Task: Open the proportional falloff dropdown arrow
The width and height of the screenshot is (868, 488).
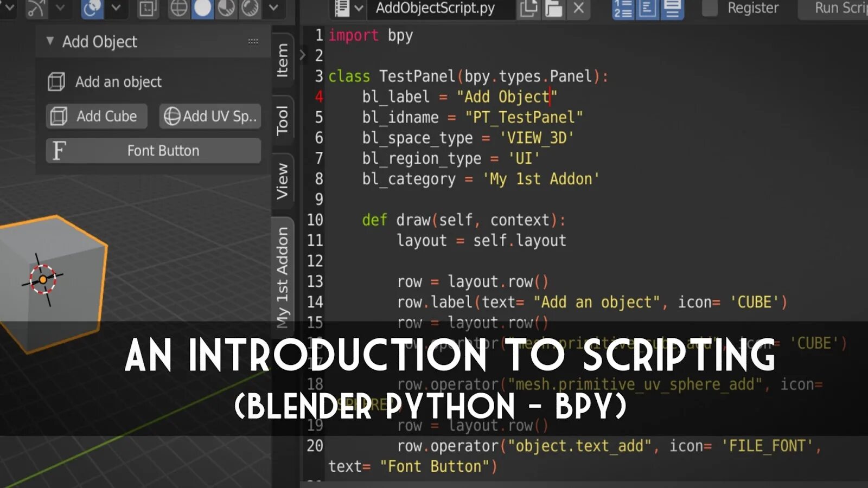Action: [x=60, y=8]
